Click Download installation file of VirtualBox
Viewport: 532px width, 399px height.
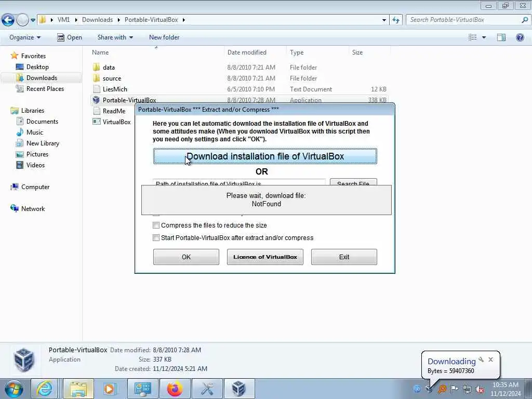[265, 156]
